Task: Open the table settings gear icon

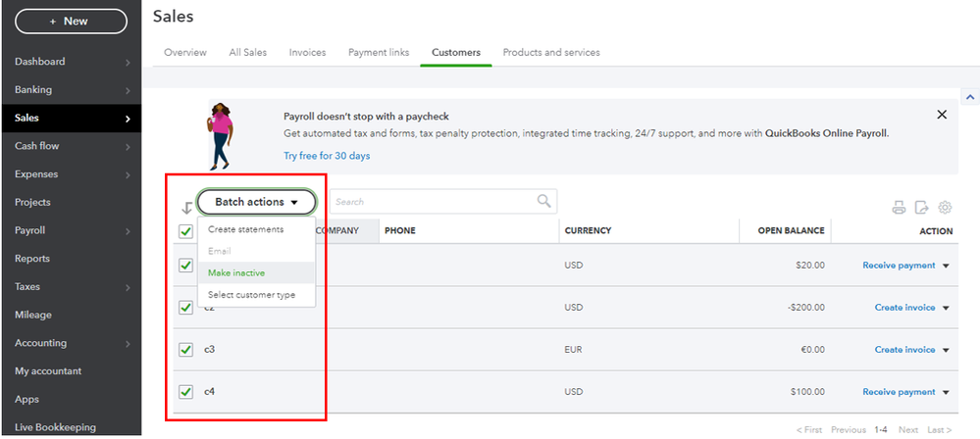Action: (x=946, y=208)
